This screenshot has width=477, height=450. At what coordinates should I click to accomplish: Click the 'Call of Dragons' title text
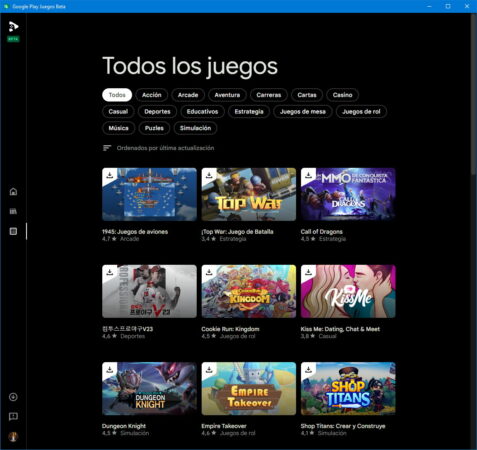pyautogui.click(x=322, y=232)
